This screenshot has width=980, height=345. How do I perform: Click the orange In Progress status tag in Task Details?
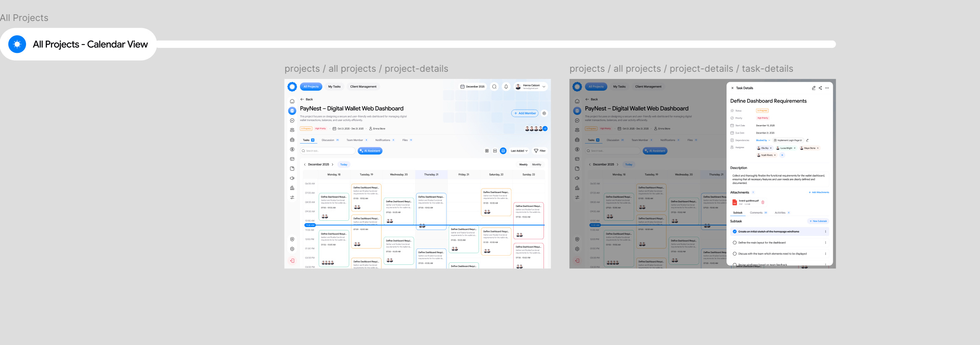point(762,111)
